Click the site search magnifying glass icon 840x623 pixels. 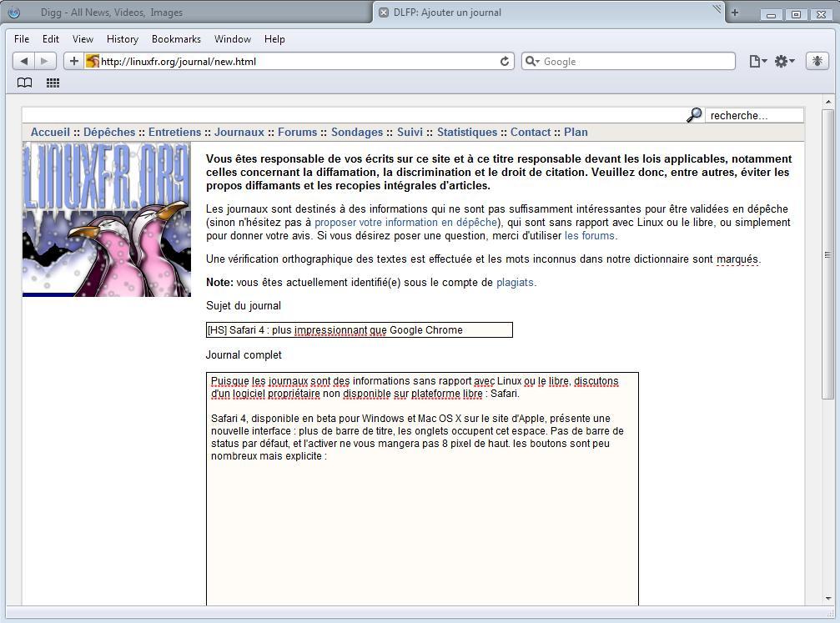click(x=694, y=114)
